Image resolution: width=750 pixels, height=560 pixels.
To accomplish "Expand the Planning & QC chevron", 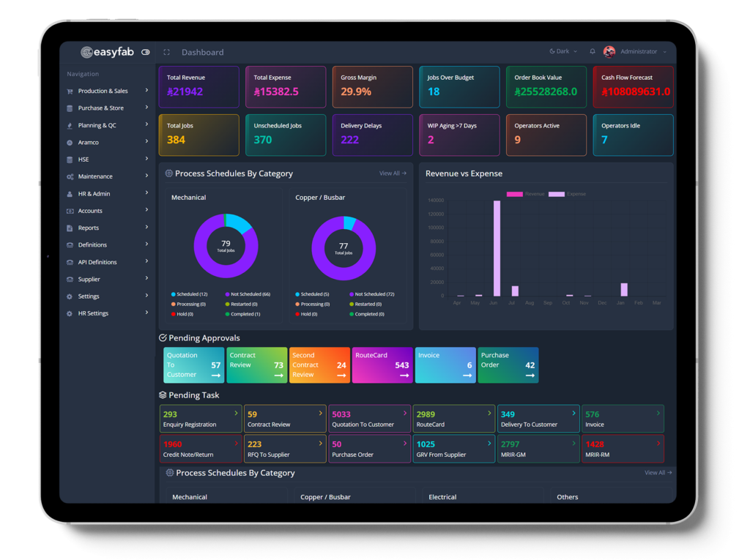I will pos(146,124).
